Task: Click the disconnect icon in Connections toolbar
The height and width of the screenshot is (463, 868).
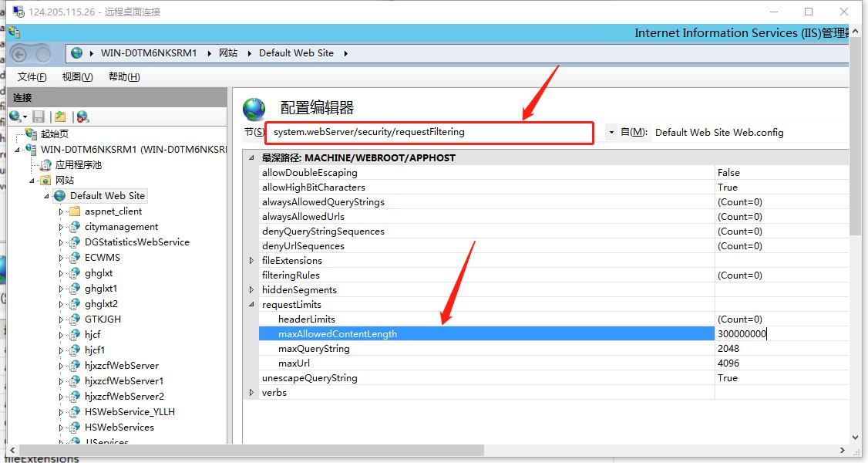Action: point(82,117)
